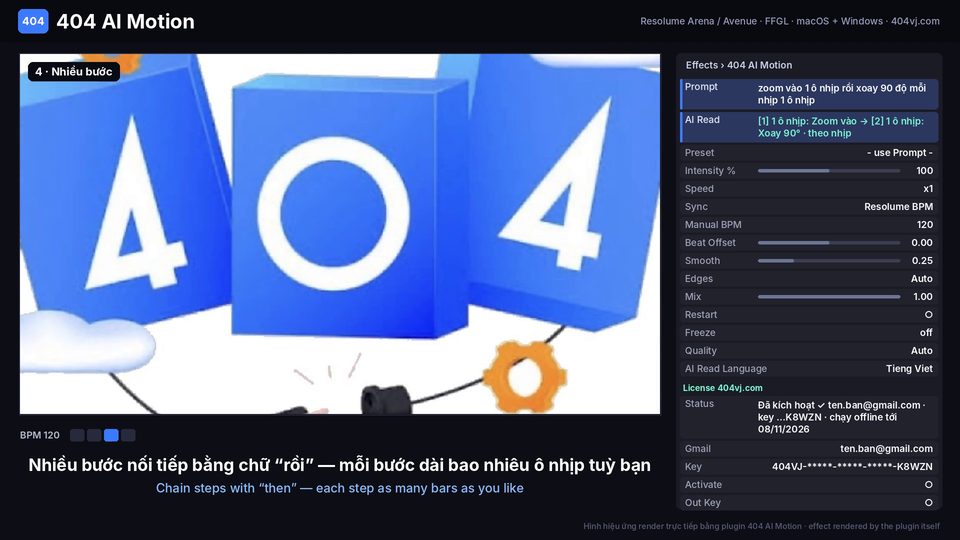Click the Out Key circle button

coord(928,503)
